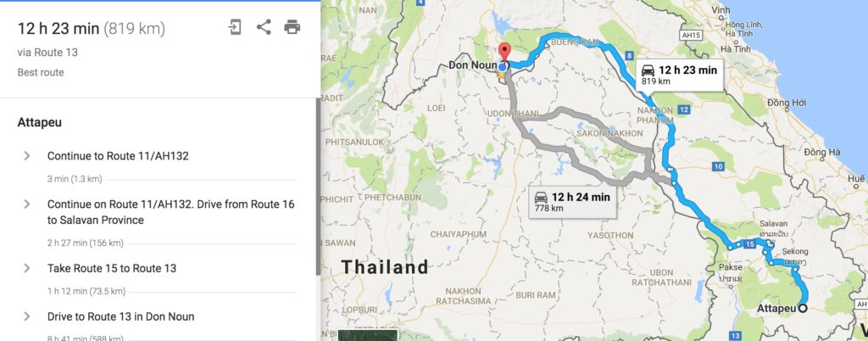Click the Route 13 highway shield on map

pyautogui.click(x=735, y=335)
